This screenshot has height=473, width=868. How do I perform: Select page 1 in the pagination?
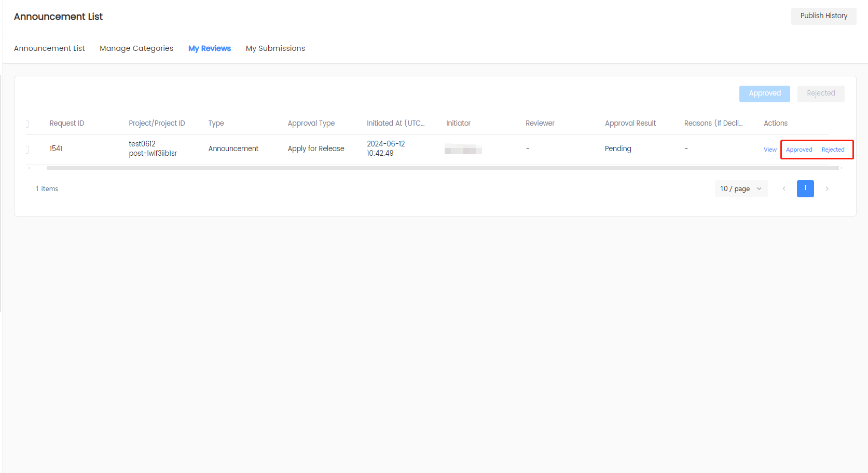805,188
